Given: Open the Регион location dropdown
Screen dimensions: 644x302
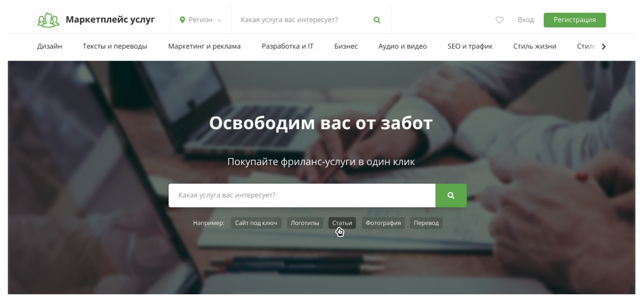Looking at the screenshot, I should (x=200, y=20).
